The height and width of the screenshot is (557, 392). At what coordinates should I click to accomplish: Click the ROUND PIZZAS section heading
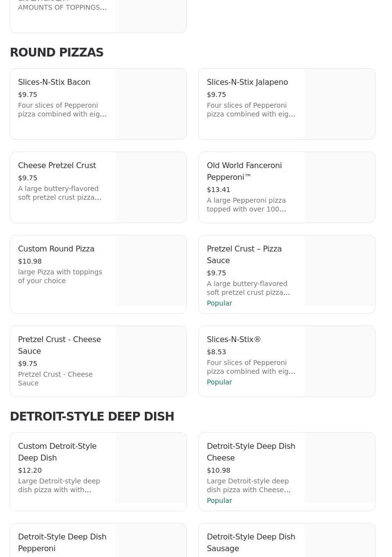coord(57,53)
